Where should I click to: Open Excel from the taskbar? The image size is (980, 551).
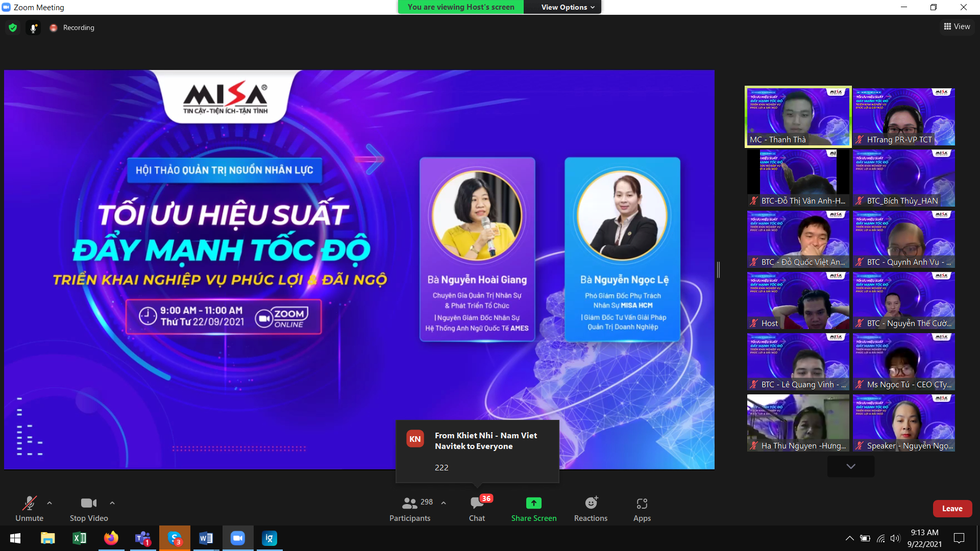pos(80,538)
